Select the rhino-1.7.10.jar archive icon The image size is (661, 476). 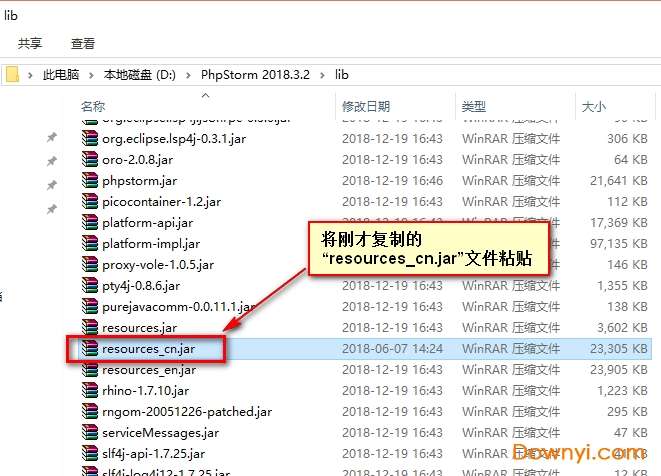pos(90,390)
